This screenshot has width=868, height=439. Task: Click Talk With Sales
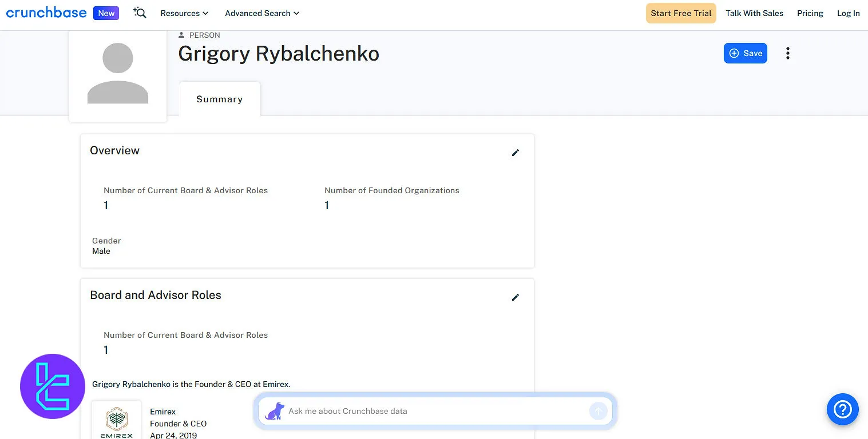[754, 13]
